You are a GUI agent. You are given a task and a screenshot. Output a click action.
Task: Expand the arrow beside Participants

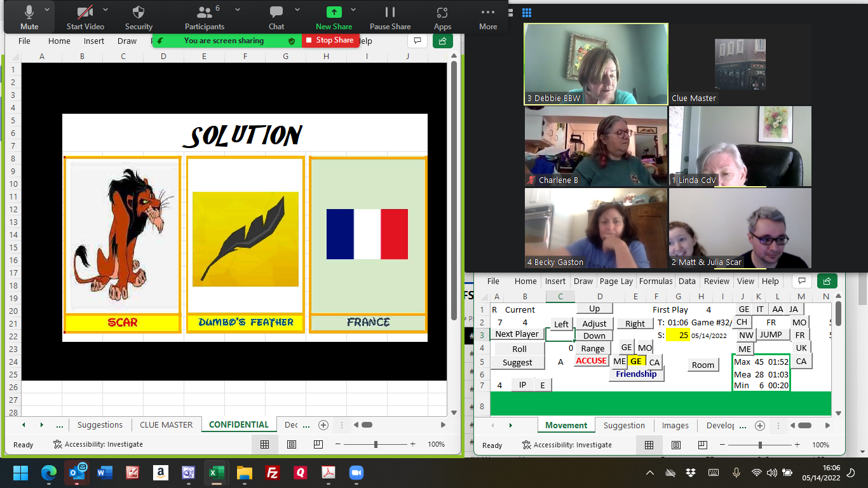(238, 10)
